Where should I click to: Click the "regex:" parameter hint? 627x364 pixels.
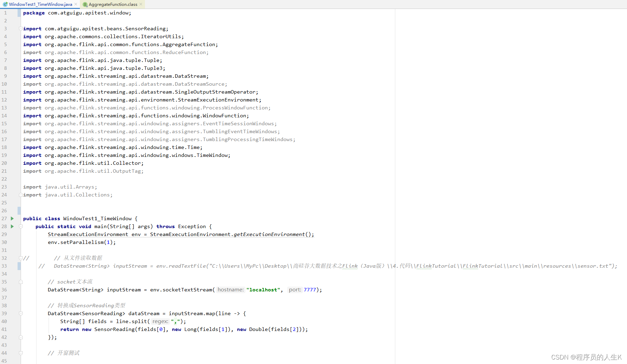160,321
